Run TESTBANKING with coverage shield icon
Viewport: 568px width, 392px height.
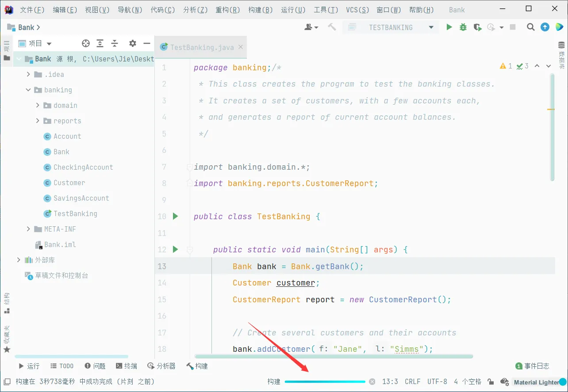(477, 27)
